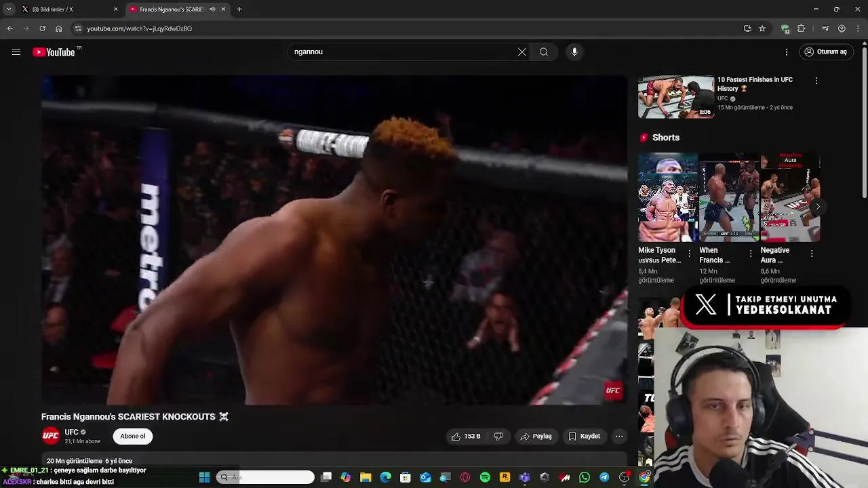Open Spotify from the taskbar
The image size is (868, 488).
[485, 477]
